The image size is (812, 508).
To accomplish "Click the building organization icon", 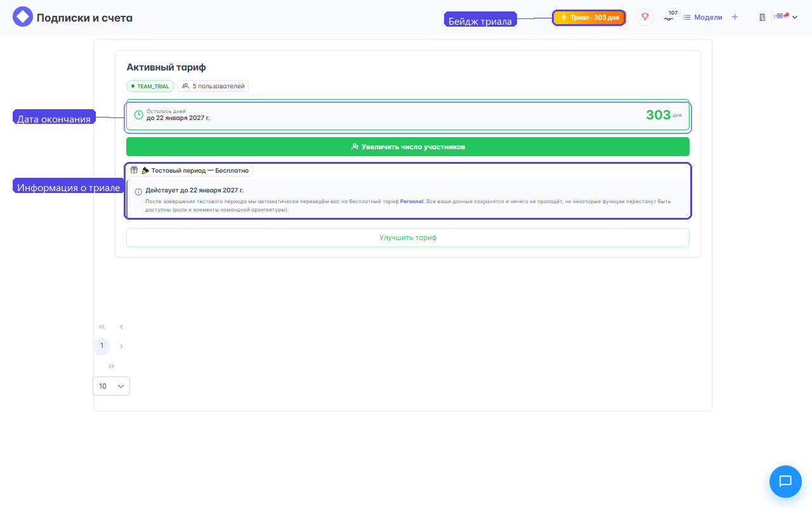I will point(762,17).
